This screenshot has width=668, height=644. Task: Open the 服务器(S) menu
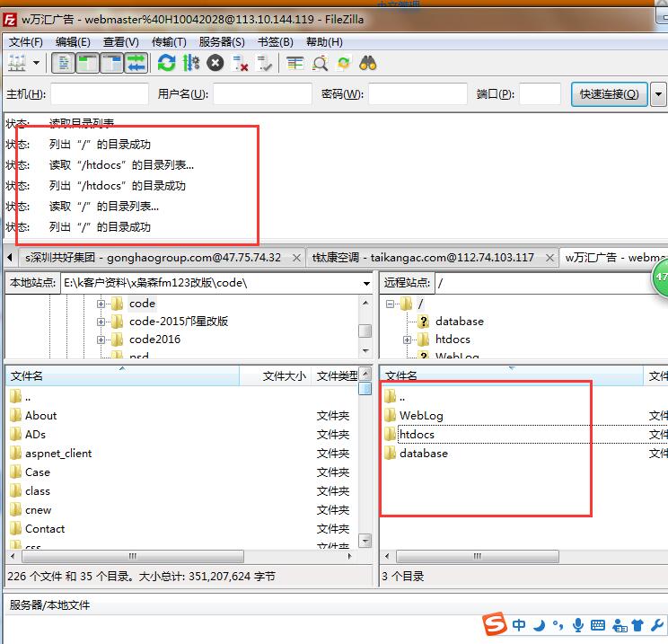(x=221, y=41)
